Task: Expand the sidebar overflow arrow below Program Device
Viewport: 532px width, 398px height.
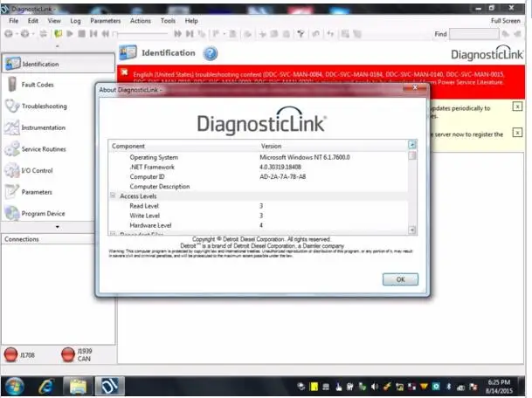Action: [x=58, y=227]
